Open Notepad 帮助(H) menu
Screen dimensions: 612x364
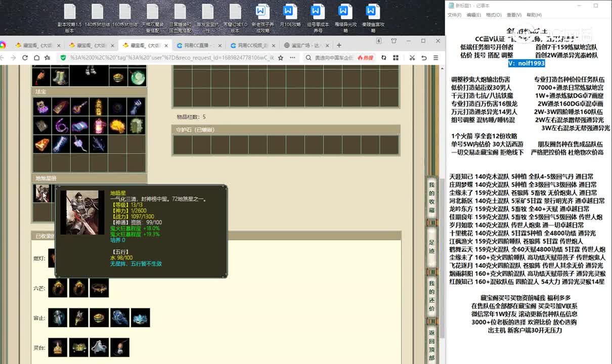(534, 15)
